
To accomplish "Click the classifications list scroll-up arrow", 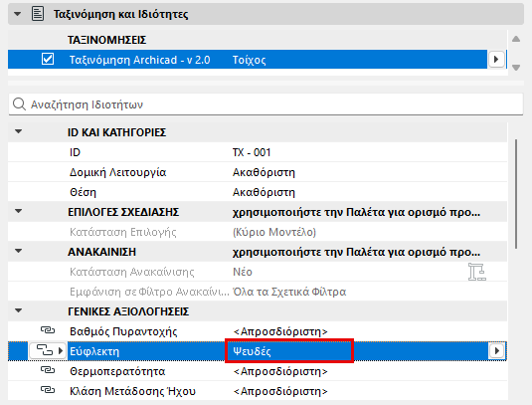I will point(516,39).
